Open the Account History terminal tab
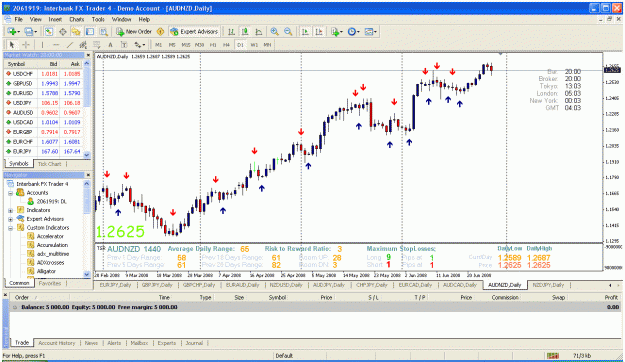 [57, 343]
